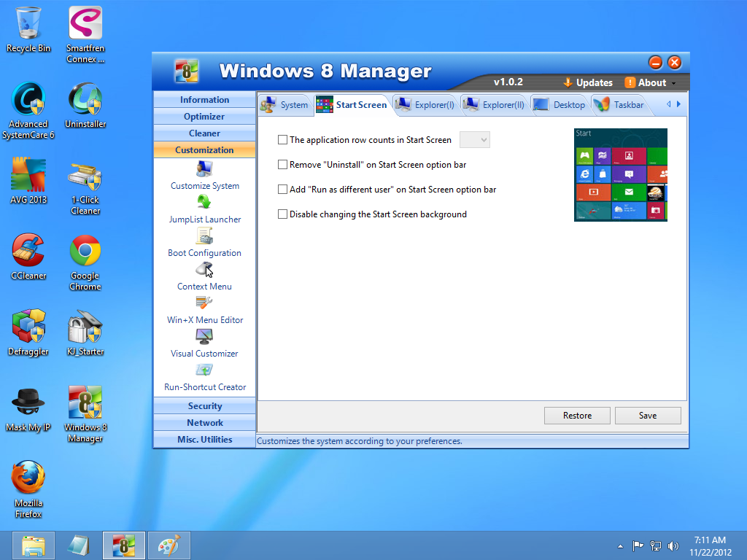
Task: Switch to the Desktop tab
Action: [560, 105]
